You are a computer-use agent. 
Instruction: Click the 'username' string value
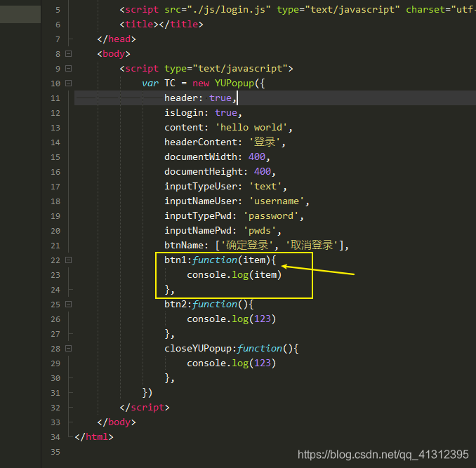[276, 201]
